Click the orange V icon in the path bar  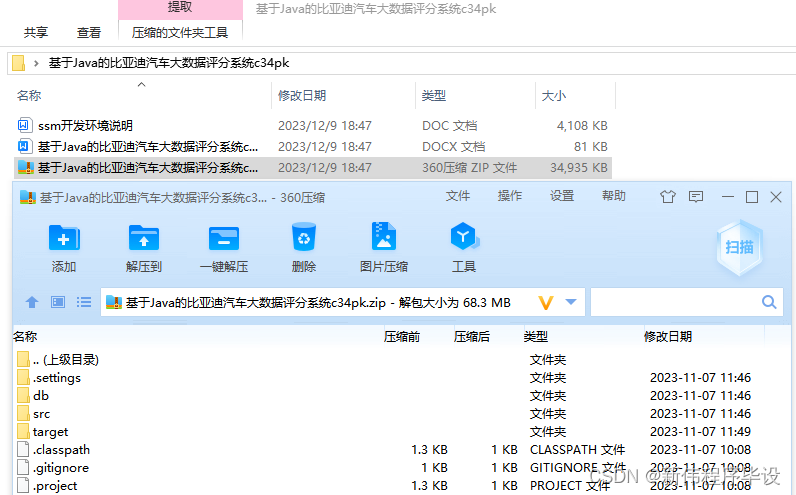click(x=546, y=303)
